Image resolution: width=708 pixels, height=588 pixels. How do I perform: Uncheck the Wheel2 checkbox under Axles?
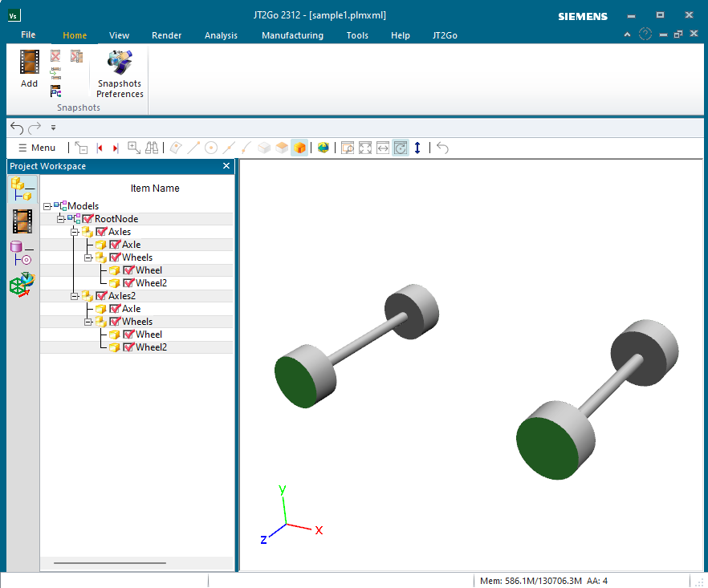click(128, 283)
